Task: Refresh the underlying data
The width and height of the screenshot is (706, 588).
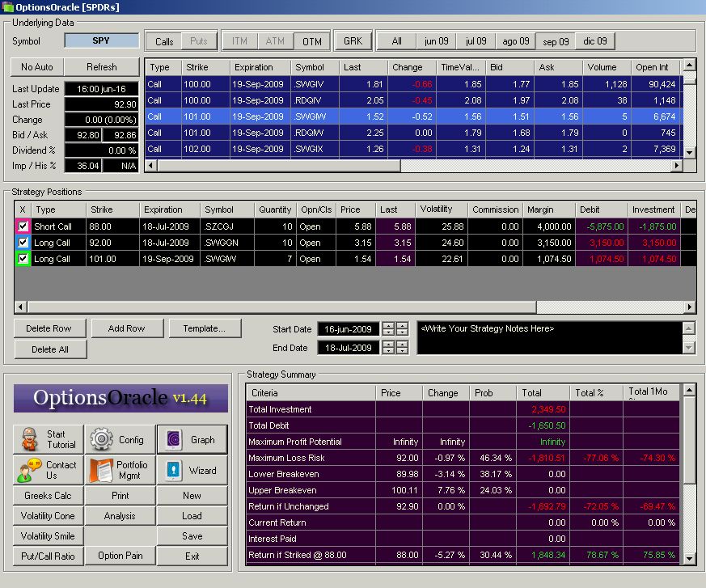Action: pyautogui.click(x=102, y=67)
